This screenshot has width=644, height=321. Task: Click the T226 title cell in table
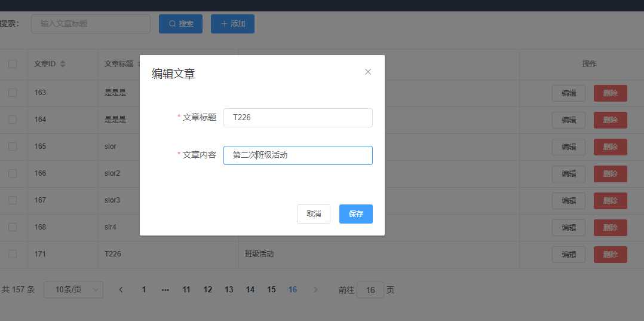pyautogui.click(x=113, y=254)
